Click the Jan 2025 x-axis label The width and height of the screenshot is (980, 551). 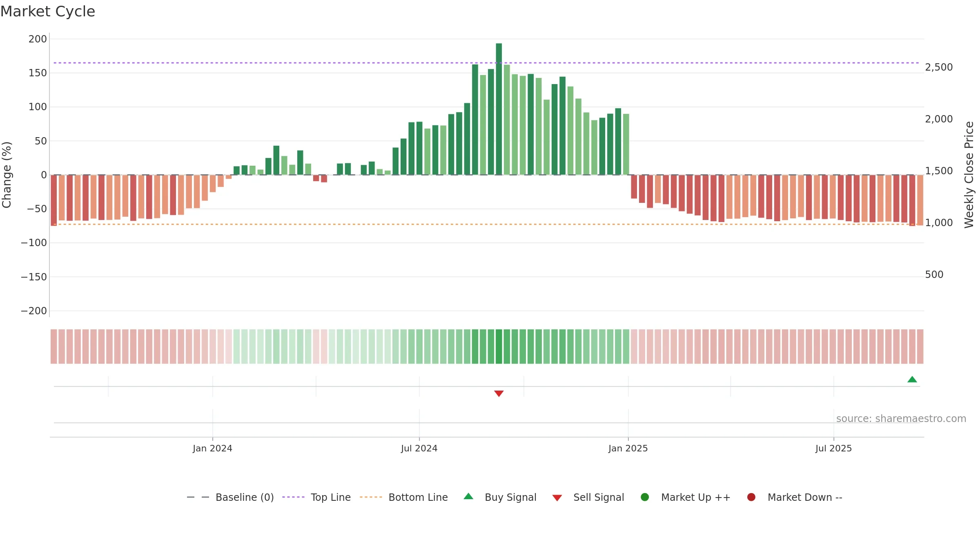click(628, 449)
